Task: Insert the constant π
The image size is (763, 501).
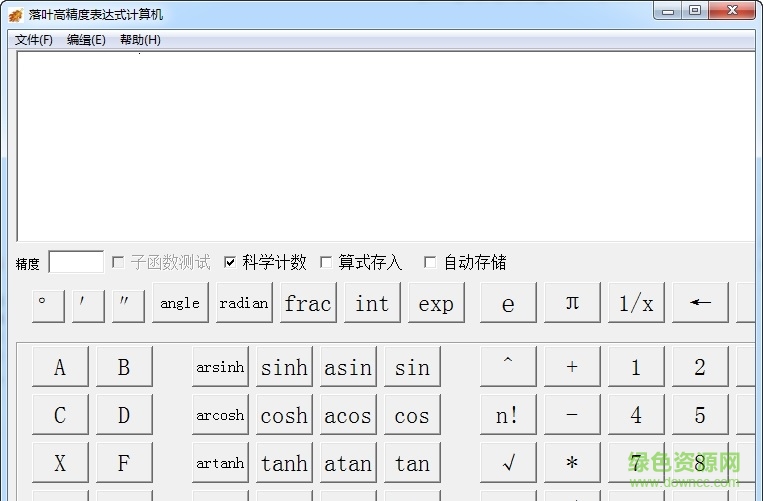Action: coord(572,302)
